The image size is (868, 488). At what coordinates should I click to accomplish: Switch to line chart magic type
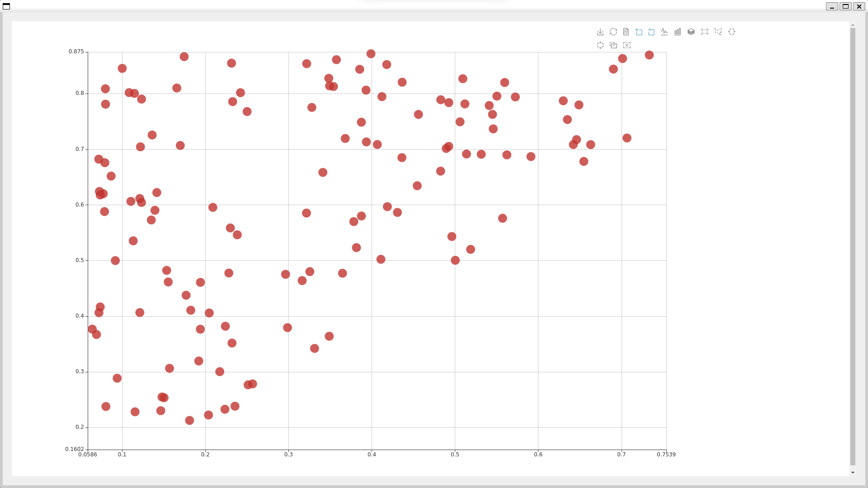[664, 32]
